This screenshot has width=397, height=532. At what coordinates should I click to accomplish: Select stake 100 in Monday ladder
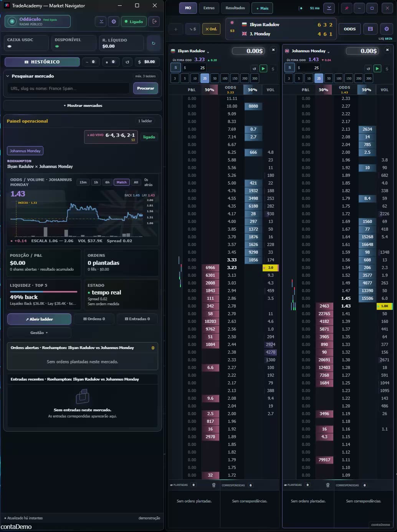339,78
